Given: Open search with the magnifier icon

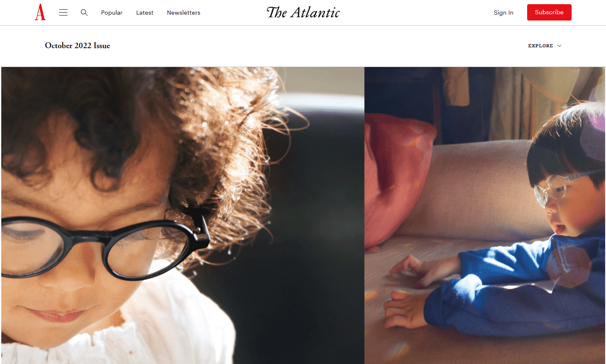Looking at the screenshot, I should (84, 13).
